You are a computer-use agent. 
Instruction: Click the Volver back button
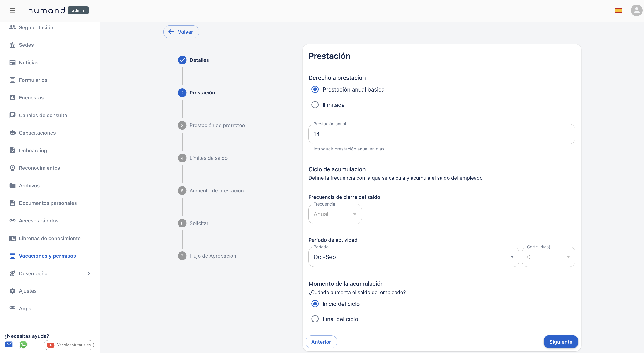(x=181, y=32)
